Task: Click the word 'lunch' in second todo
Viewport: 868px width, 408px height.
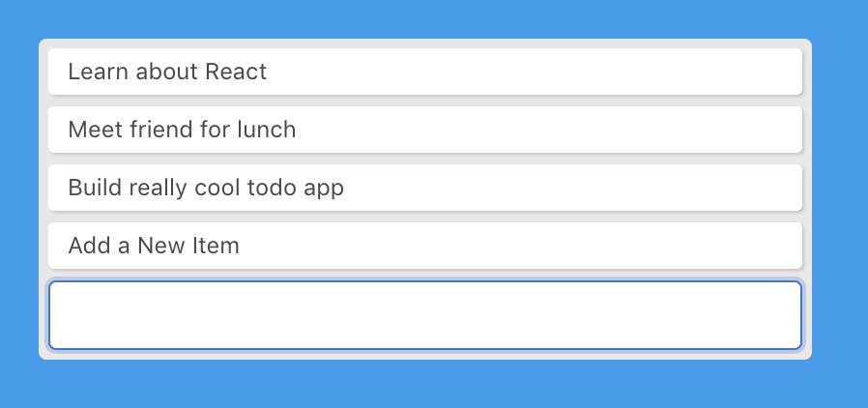Action: [x=266, y=130]
